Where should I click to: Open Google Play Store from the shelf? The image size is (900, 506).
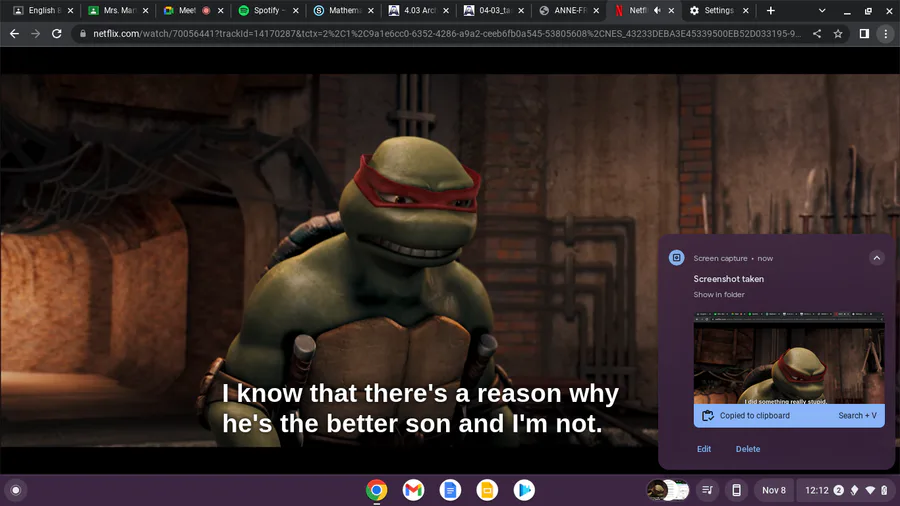coord(523,490)
